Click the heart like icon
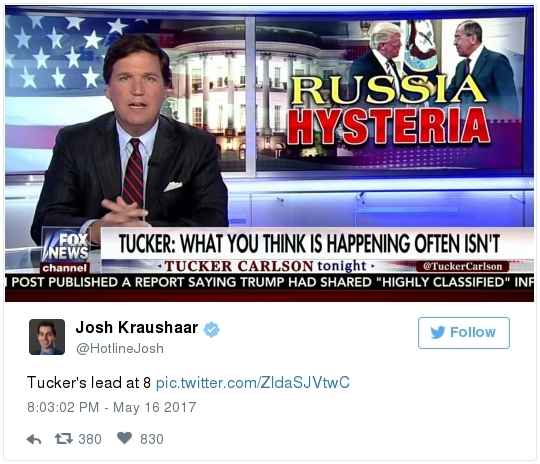The width and height of the screenshot is (540, 464). click(x=124, y=438)
